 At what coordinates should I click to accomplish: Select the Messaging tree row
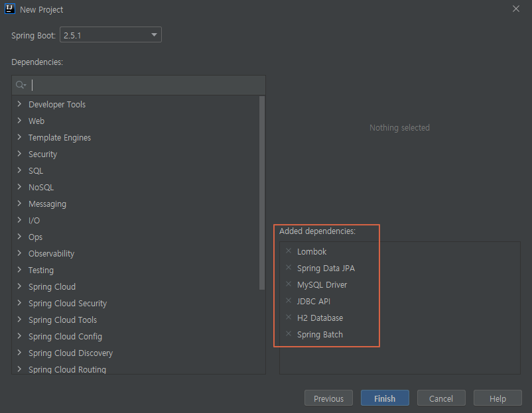tap(135, 204)
